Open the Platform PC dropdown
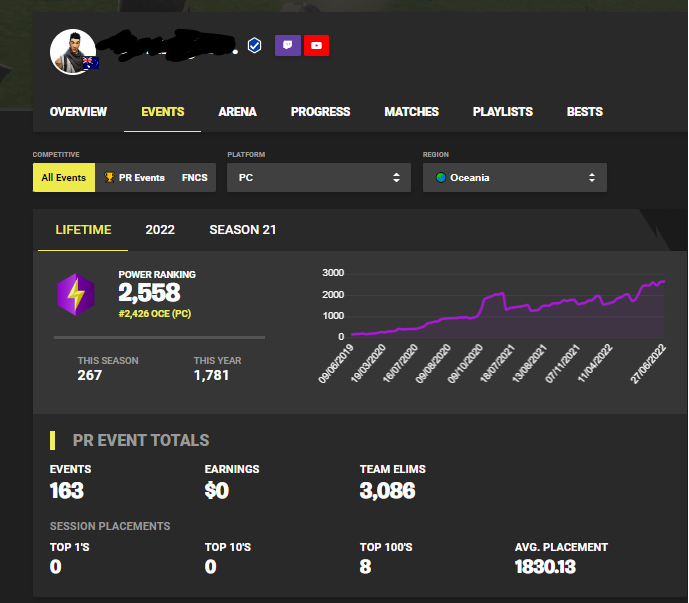The height and width of the screenshot is (603, 689). click(x=319, y=178)
